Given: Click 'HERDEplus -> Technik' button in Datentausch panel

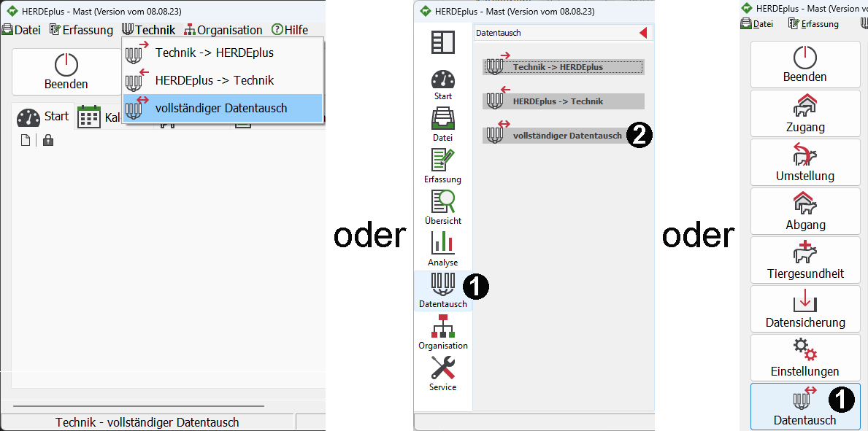Looking at the screenshot, I should pos(564,101).
